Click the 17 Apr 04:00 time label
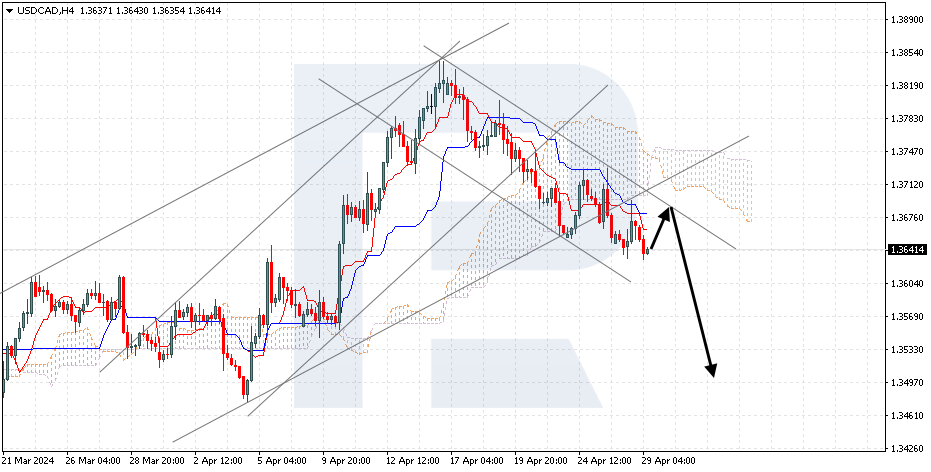The height and width of the screenshot is (472, 931). point(476,461)
